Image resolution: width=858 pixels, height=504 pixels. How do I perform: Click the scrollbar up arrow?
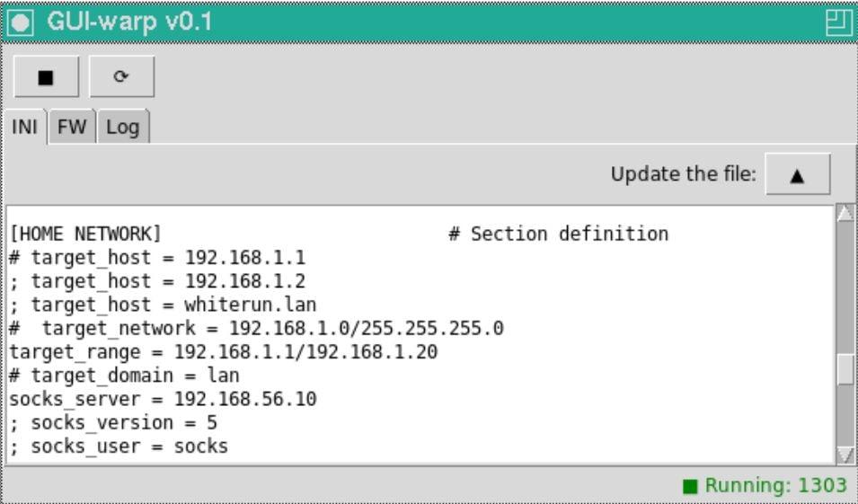point(845,212)
